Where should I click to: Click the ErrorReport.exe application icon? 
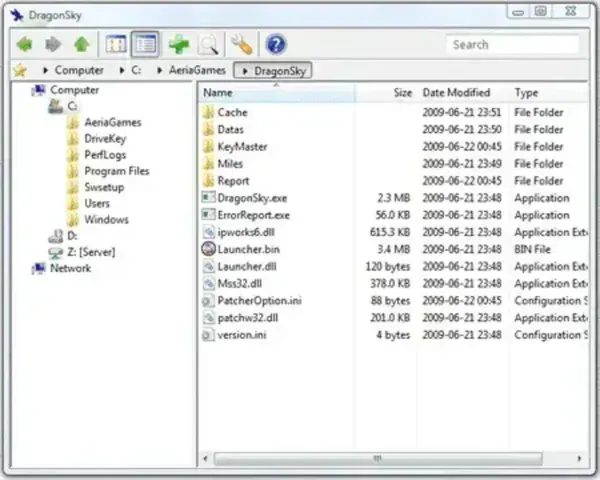pos(209,215)
